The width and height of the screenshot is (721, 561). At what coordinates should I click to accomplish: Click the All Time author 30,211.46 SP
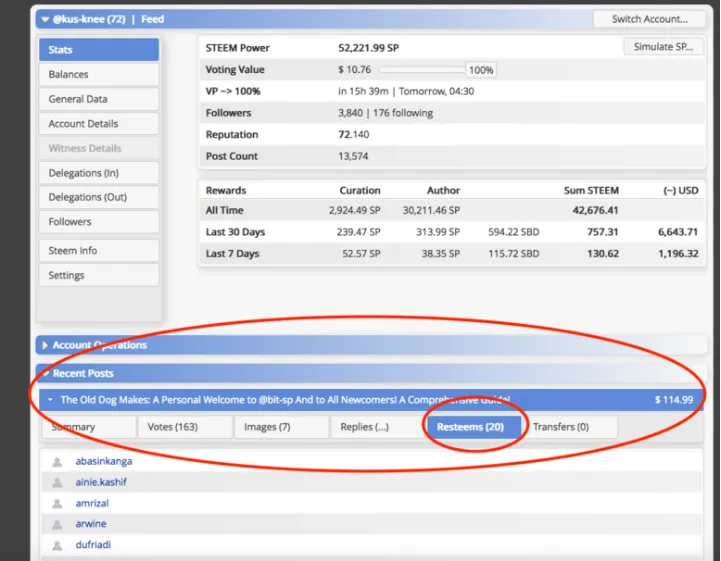pyautogui.click(x=431, y=211)
